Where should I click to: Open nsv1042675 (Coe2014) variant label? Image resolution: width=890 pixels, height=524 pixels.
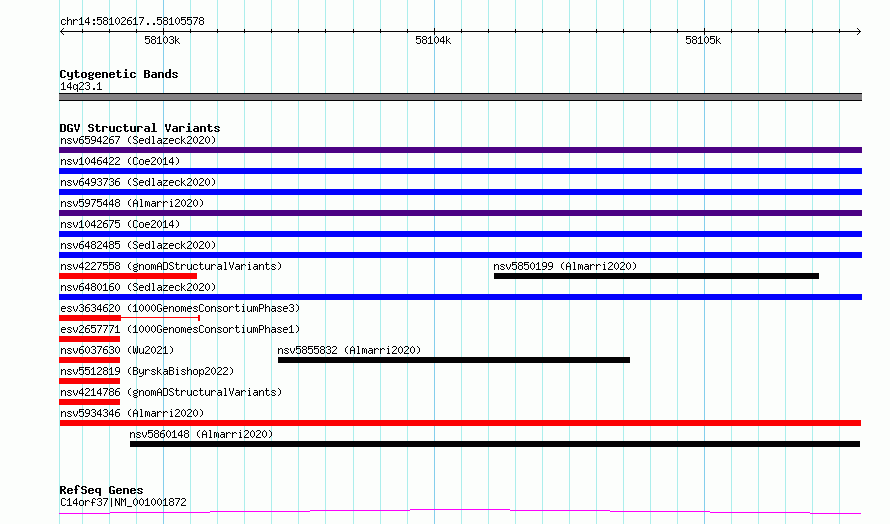(120, 224)
